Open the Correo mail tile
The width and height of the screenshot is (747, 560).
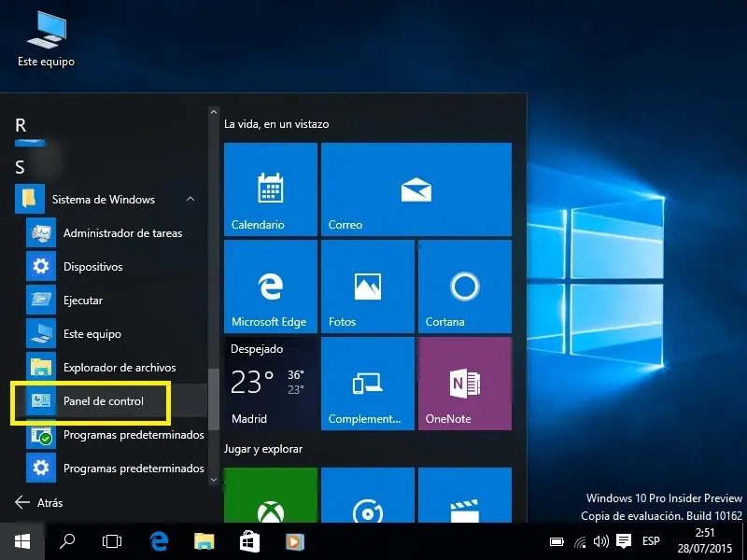tap(416, 189)
